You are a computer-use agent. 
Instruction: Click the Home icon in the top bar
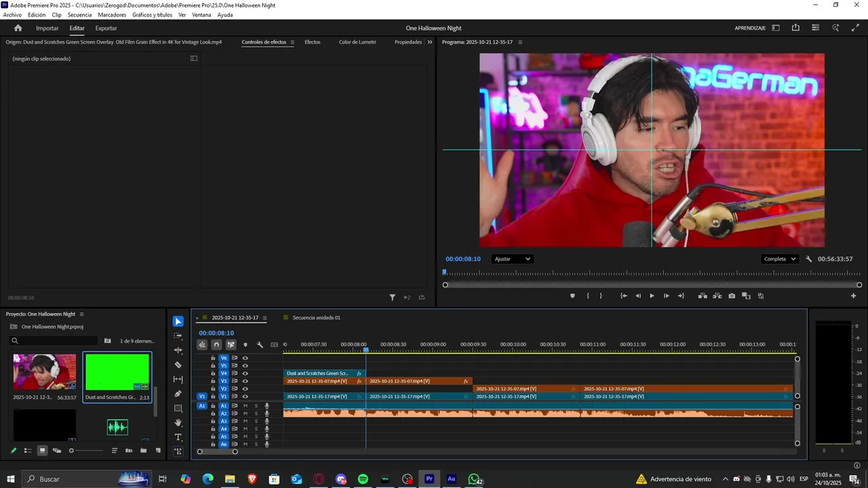[x=18, y=28]
